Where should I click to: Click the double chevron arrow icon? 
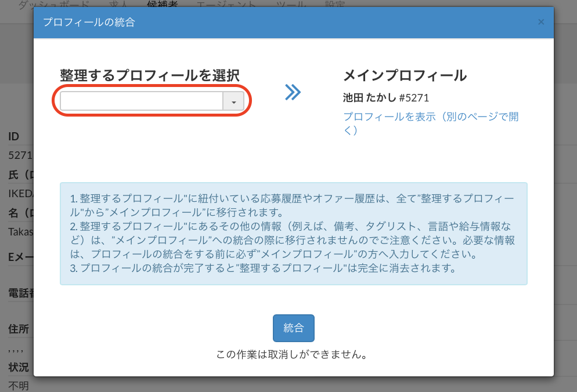pos(293,92)
